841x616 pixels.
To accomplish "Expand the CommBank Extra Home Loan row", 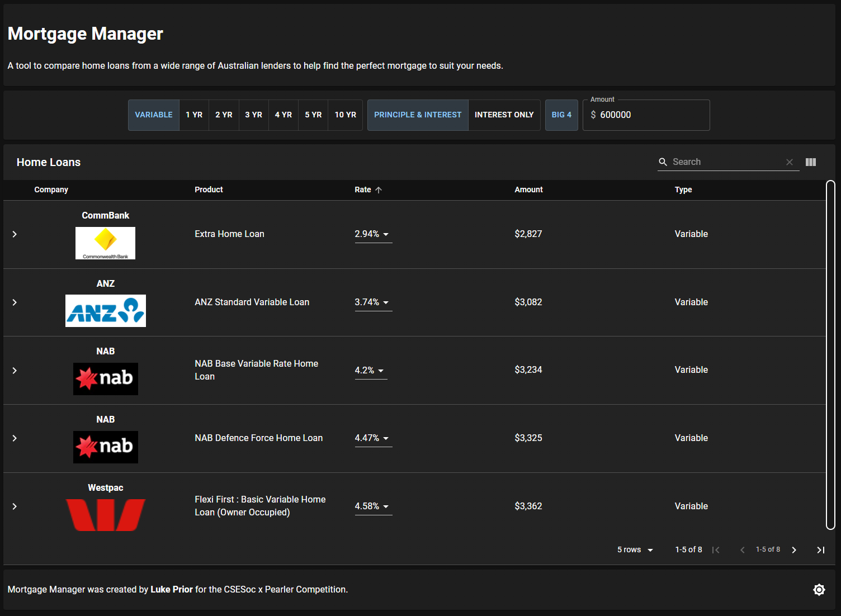I will click(15, 234).
